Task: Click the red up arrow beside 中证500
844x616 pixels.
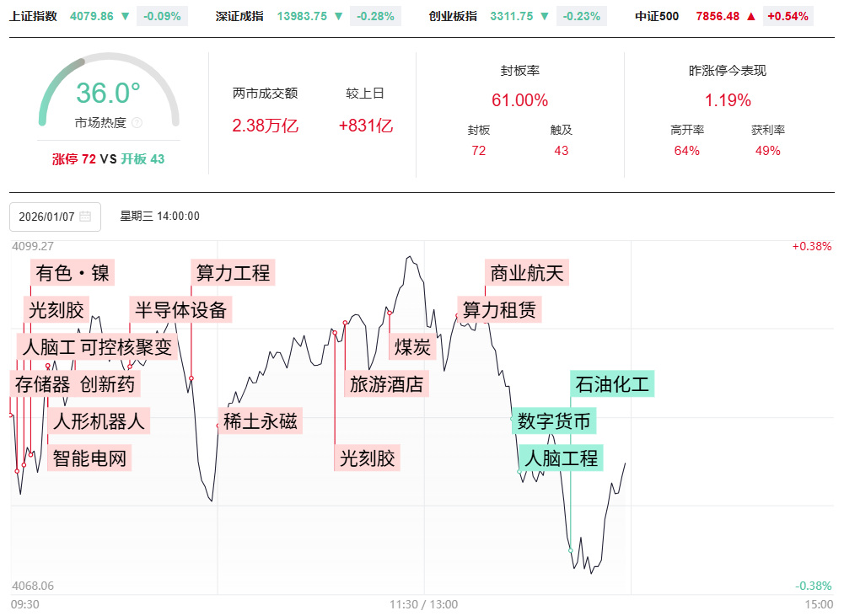Action: point(750,16)
